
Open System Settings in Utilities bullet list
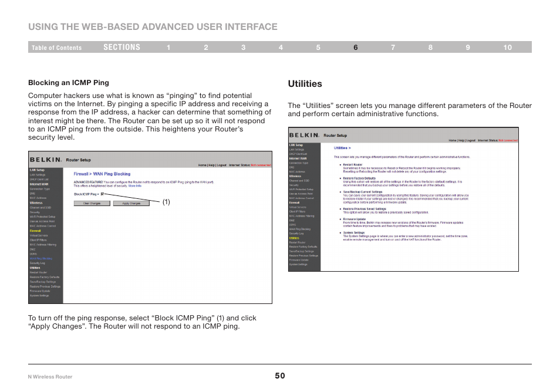pyautogui.click(x=353, y=233)
